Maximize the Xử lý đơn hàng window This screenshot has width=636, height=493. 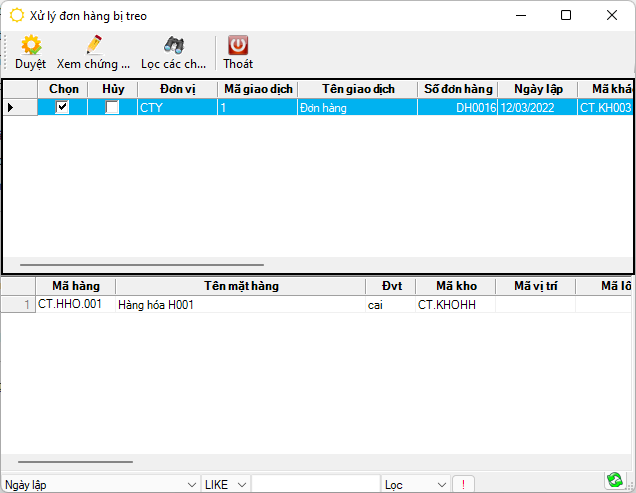pos(566,15)
